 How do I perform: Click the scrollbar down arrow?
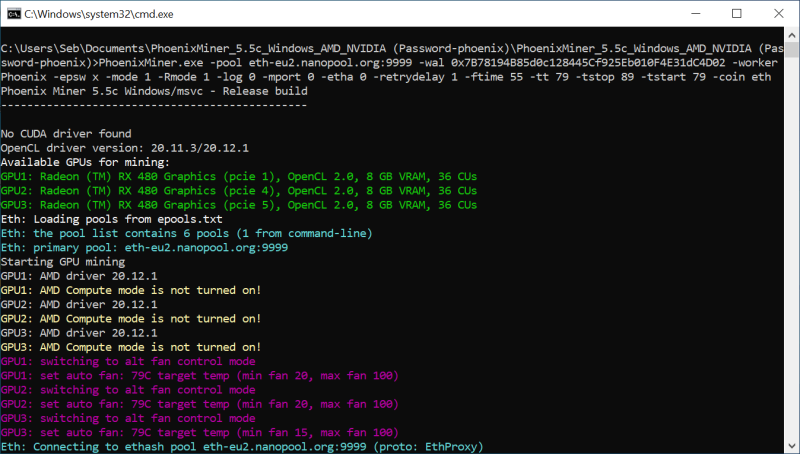pos(792,446)
